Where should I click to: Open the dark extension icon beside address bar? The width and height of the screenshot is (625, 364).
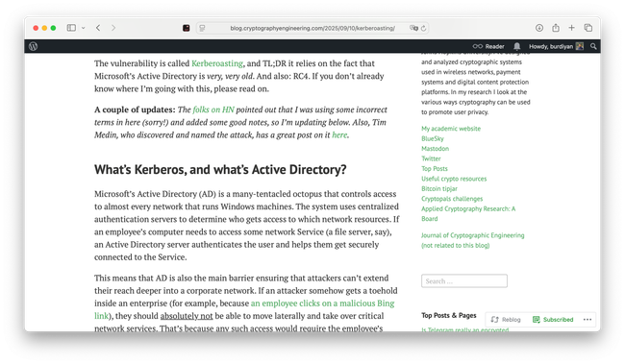tap(187, 28)
